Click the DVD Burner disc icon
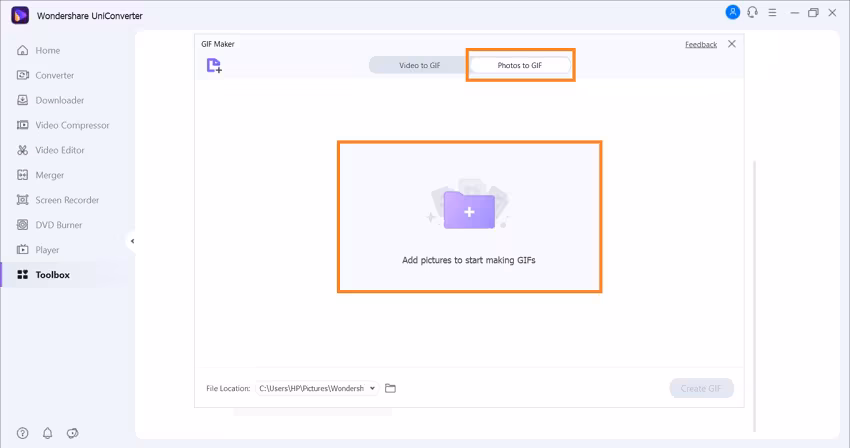 (x=22, y=225)
